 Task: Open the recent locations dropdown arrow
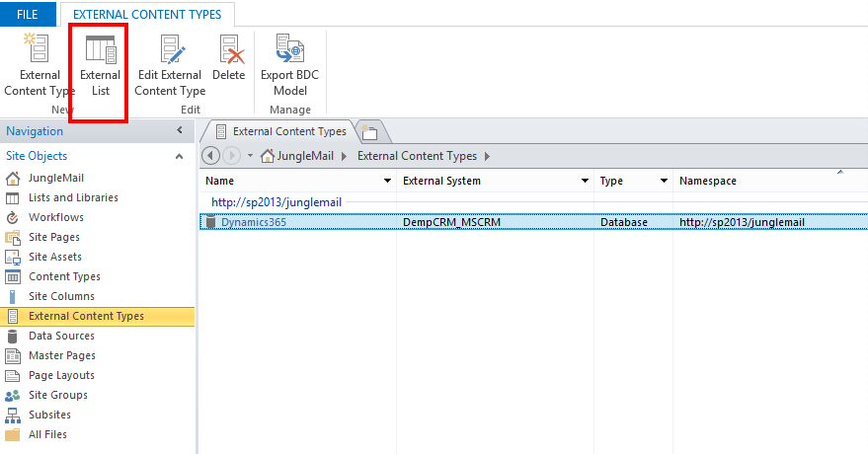tap(250, 156)
